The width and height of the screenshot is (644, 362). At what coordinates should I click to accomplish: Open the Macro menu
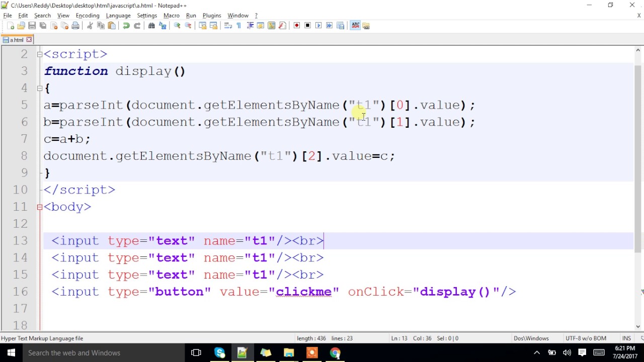(x=172, y=16)
